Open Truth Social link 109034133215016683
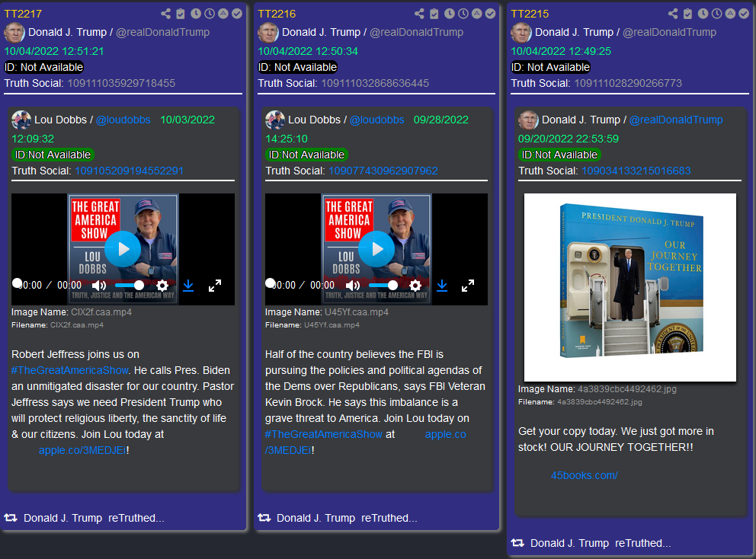This screenshot has height=559, width=756. tap(636, 171)
